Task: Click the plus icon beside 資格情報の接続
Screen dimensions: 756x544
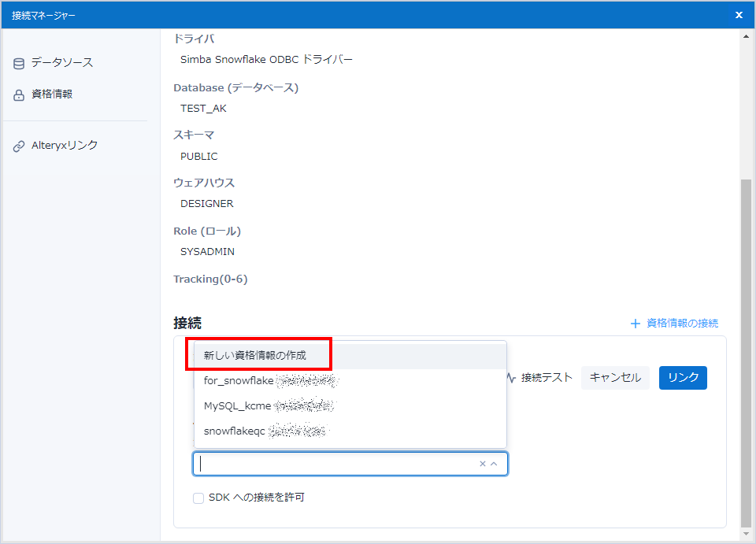Action: (636, 324)
